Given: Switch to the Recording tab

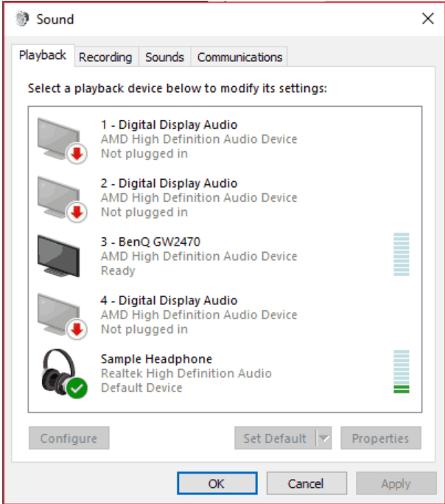Looking at the screenshot, I should tap(105, 57).
